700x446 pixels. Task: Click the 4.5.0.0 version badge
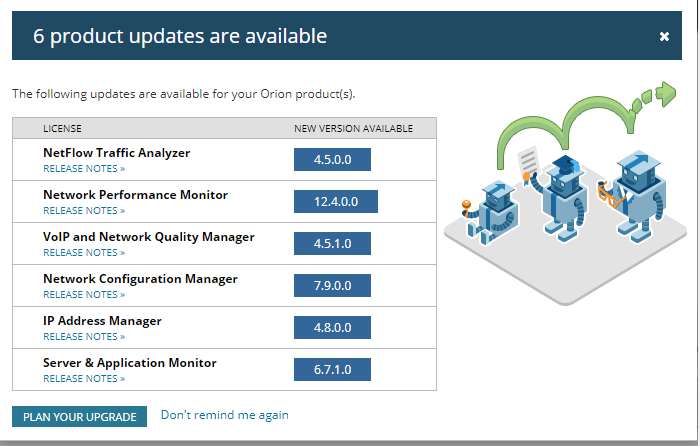click(332, 159)
